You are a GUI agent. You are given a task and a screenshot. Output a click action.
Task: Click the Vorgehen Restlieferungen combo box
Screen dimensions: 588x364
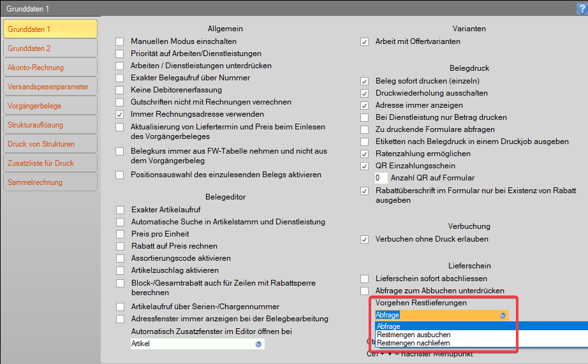(x=442, y=316)
